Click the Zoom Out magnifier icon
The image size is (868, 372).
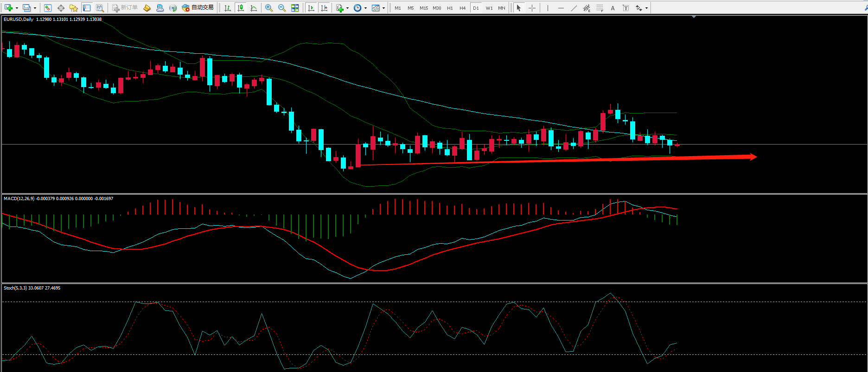click(x=281, y=8)
